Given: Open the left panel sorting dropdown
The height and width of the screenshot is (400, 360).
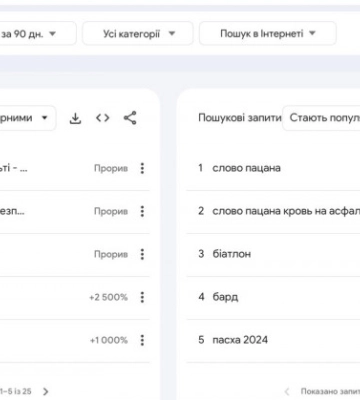Looking at the screenshot, I should pos(27,118).
